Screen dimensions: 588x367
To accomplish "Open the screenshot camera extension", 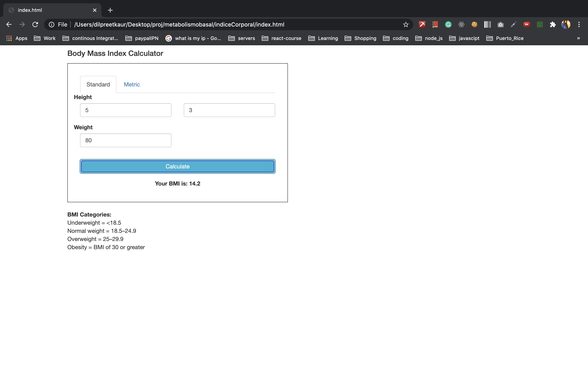I will (x=501, y=24).
